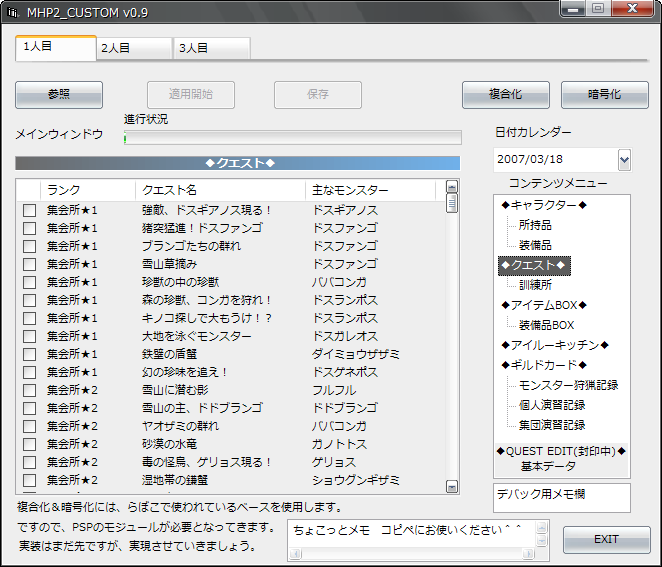Expand the ◆ギルドカード◆ section
The image size is (662, 567).
[x=548, y=365]
